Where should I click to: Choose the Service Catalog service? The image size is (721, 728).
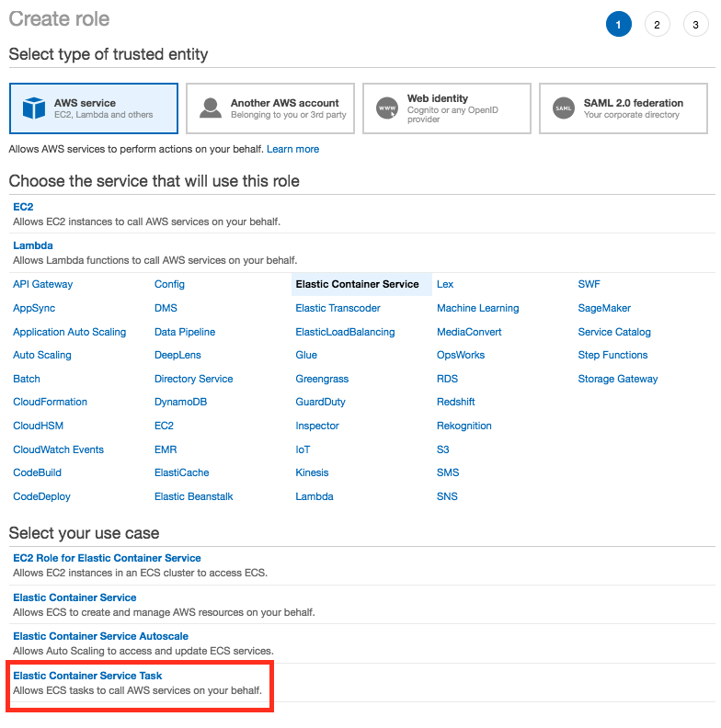614,332
